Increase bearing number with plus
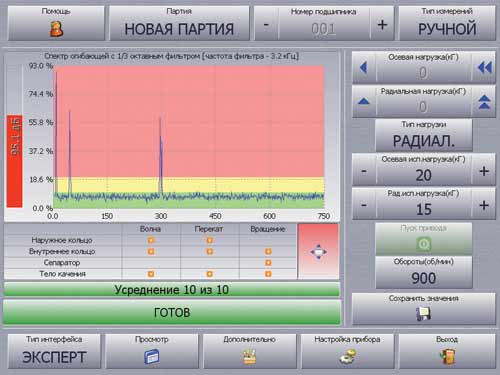500x375 pixels. pyautogui.click(x=382, y=25)
